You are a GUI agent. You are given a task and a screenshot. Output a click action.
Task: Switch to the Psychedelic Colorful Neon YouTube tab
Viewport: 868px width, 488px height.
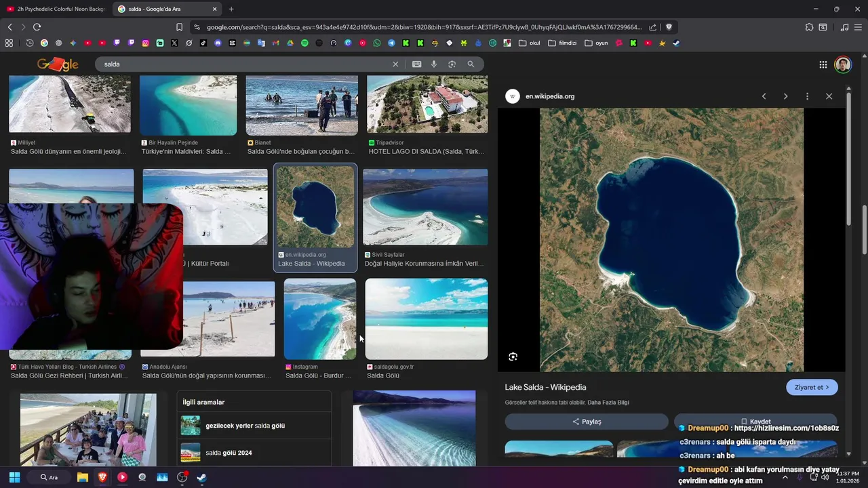[x=56, y=9]
